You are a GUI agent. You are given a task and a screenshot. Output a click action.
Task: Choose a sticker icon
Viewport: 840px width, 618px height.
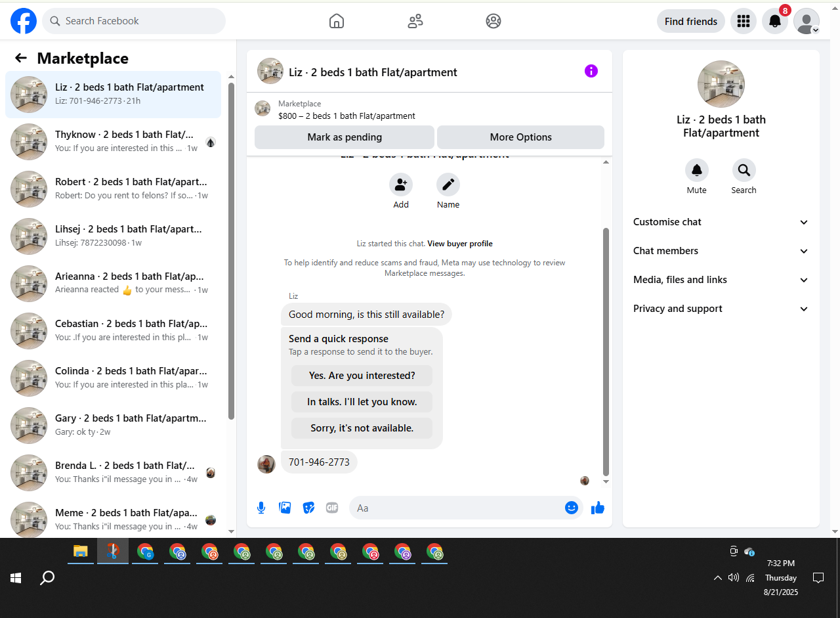pos(308,508)
